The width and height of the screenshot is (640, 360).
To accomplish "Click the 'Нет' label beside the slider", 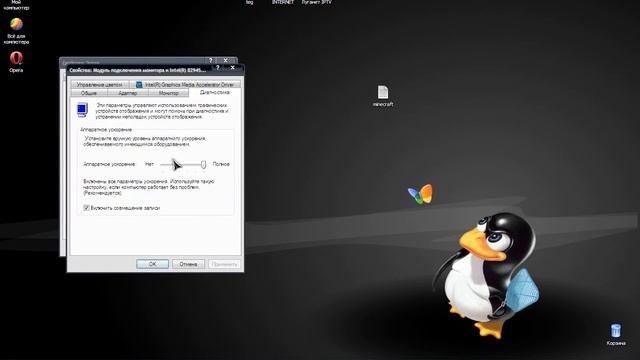I will [149, 164].
